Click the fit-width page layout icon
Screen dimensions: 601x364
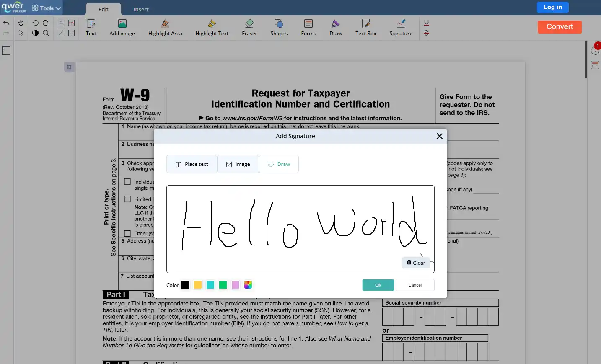pyautogui.click(x=61, y=23)
